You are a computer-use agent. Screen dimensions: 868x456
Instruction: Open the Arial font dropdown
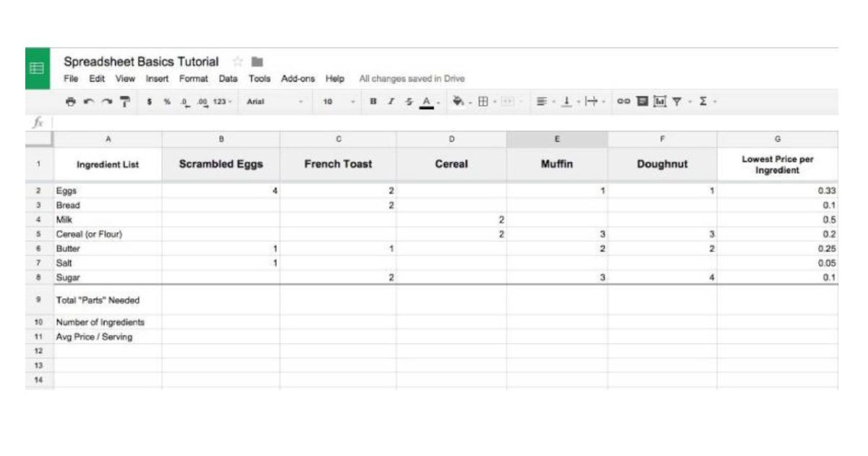point(275,102)
